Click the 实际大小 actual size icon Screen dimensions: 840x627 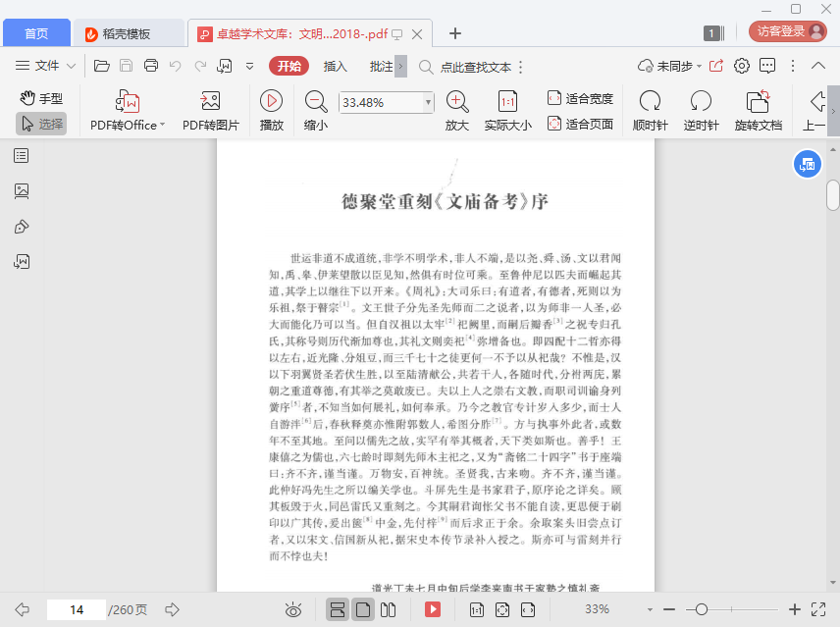(507, 101)
